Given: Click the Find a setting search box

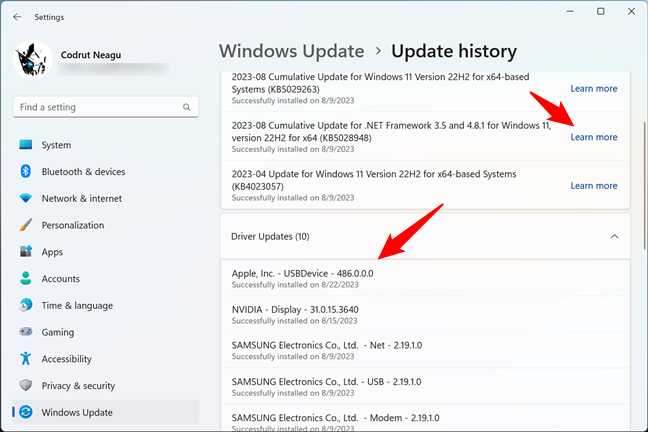Looking at the screenshot, I should point(106,107).
